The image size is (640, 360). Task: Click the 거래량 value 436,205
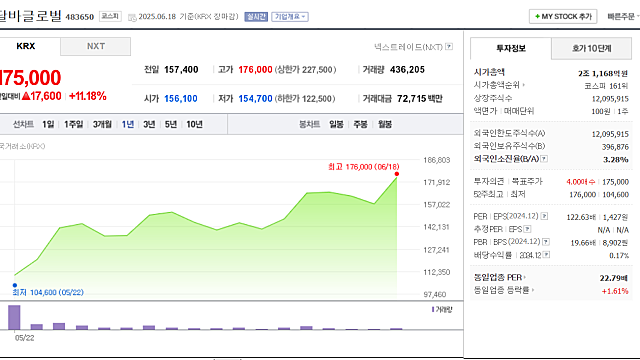[x=407, y=70]
